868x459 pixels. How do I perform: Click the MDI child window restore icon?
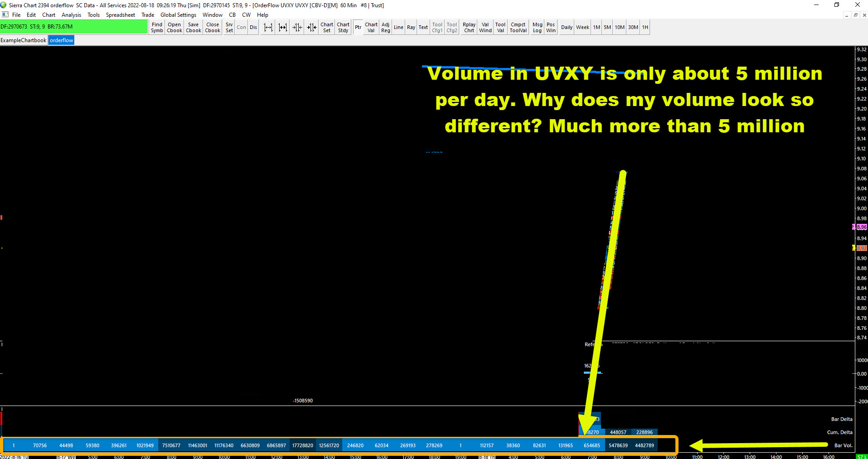click(855, 15)
